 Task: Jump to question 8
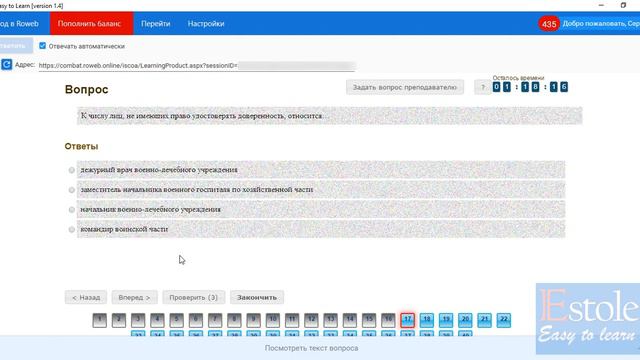tap(234, 320)
